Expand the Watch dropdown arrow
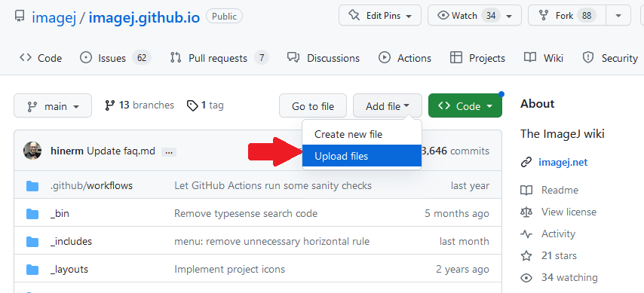The height and width of the screenshot is (293, 644). coord(509,17)
